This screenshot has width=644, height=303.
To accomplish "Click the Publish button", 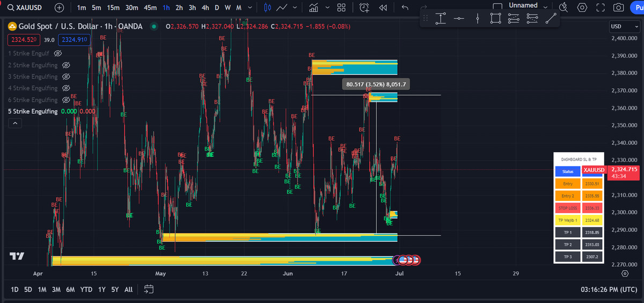I will pos(638,8).
